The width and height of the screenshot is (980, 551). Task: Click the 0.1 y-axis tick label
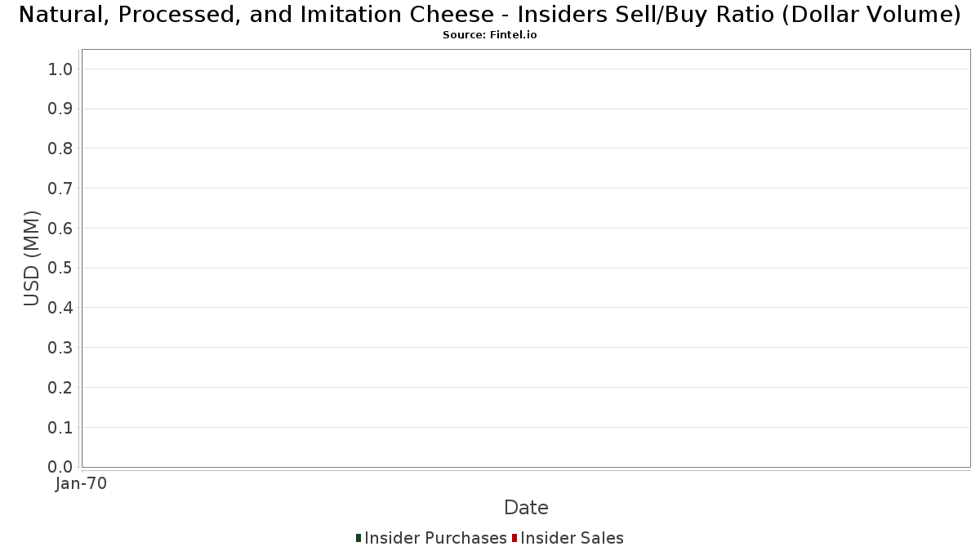61,428
